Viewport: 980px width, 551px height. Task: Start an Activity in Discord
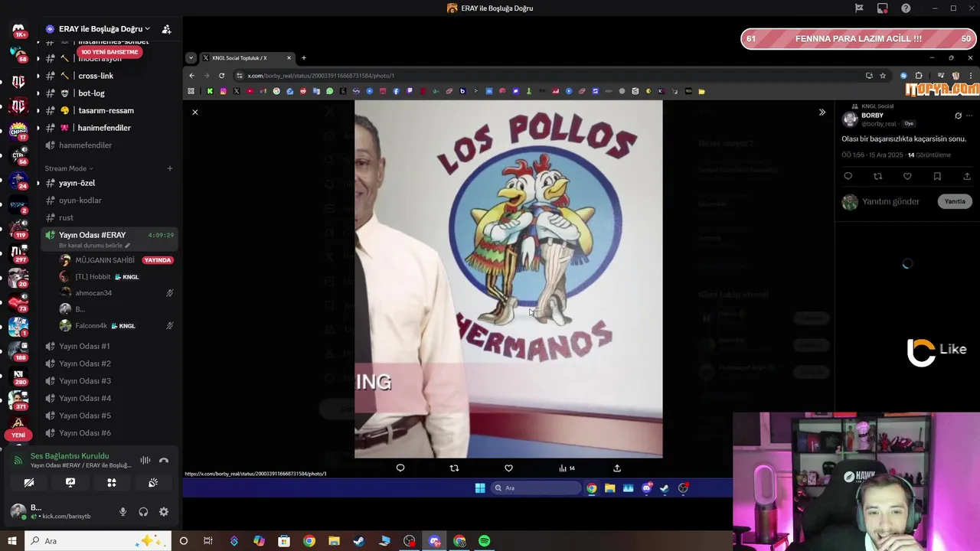click(x=112, y=483)
